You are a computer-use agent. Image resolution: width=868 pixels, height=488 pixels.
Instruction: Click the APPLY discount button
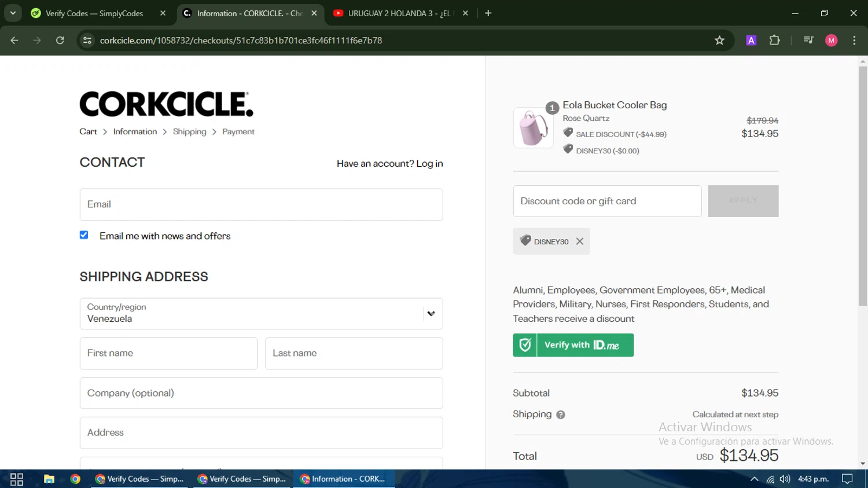pyautogui.click(x=743, y=201)
